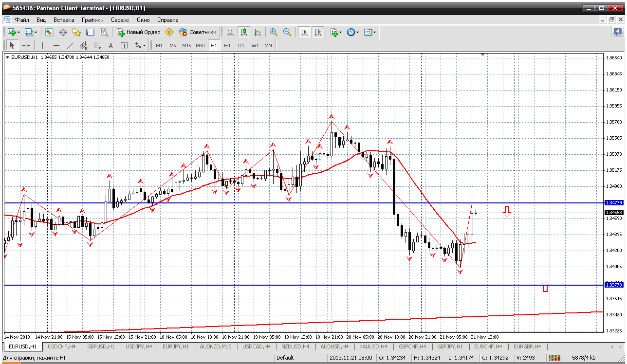Toggle chart auto scroll

coord(304,32)
